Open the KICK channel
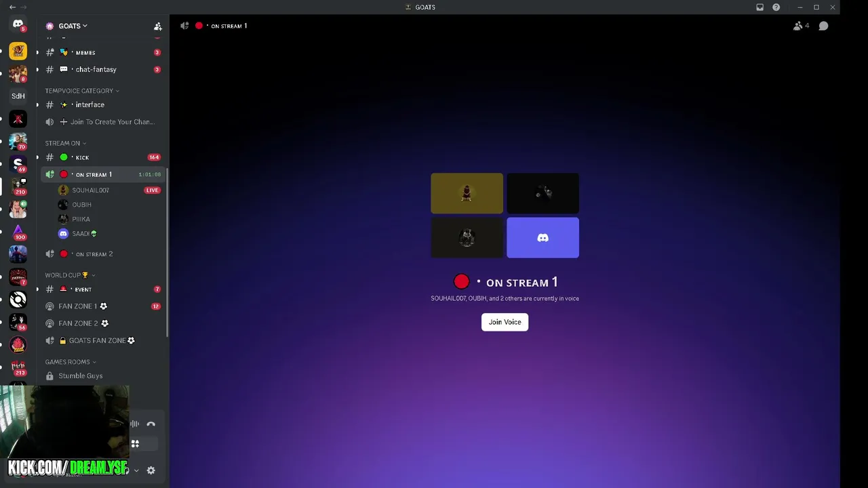Screen dimensions: 868x488 pos(102,157)
